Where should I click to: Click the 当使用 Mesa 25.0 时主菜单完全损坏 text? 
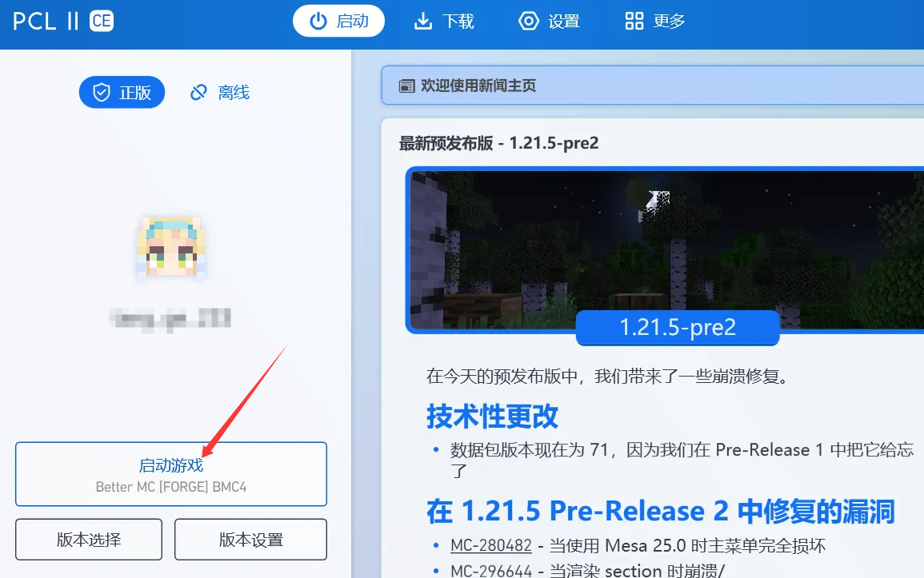[687, 546]
